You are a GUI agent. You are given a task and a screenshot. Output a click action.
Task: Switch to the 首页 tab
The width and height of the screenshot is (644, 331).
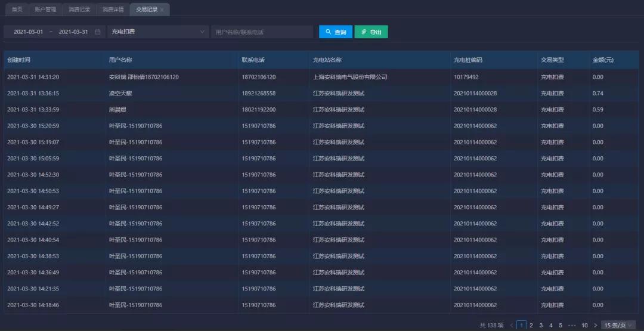(17, 10)
